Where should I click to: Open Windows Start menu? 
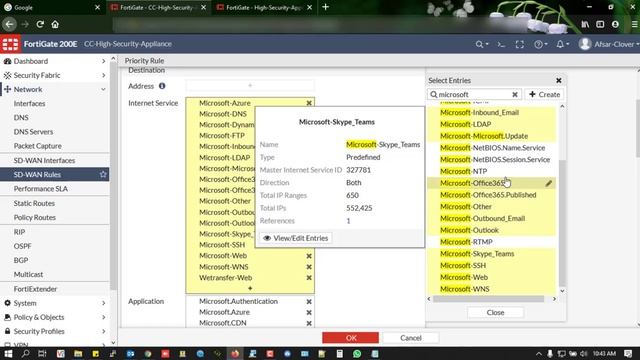[x=8, y=353]
